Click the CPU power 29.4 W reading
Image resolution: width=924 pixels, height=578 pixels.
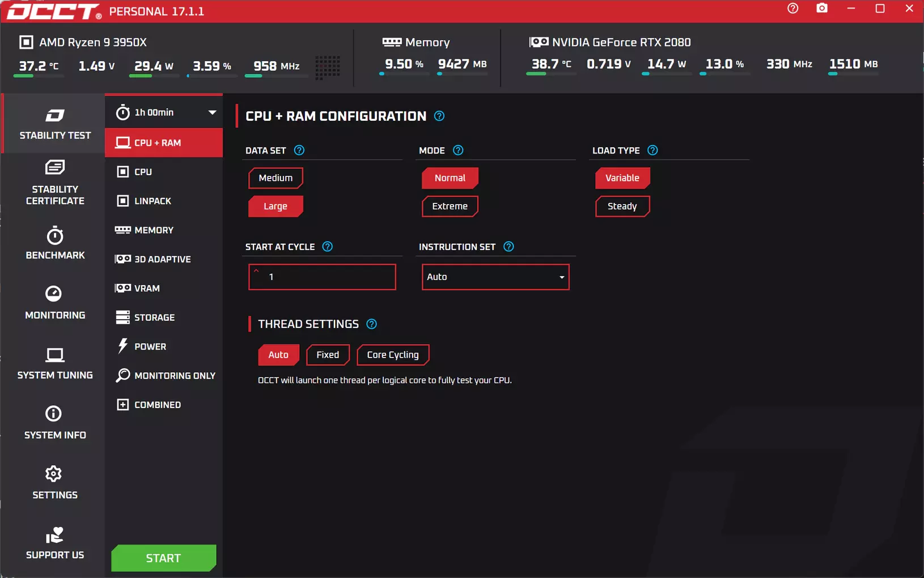click(154, 66)
